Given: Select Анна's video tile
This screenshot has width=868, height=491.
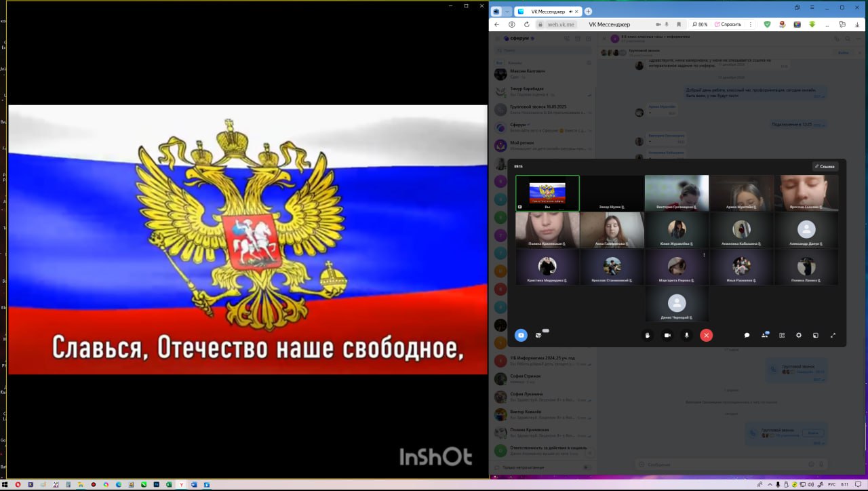Looking at the screenshot, I should click(612, 230).
